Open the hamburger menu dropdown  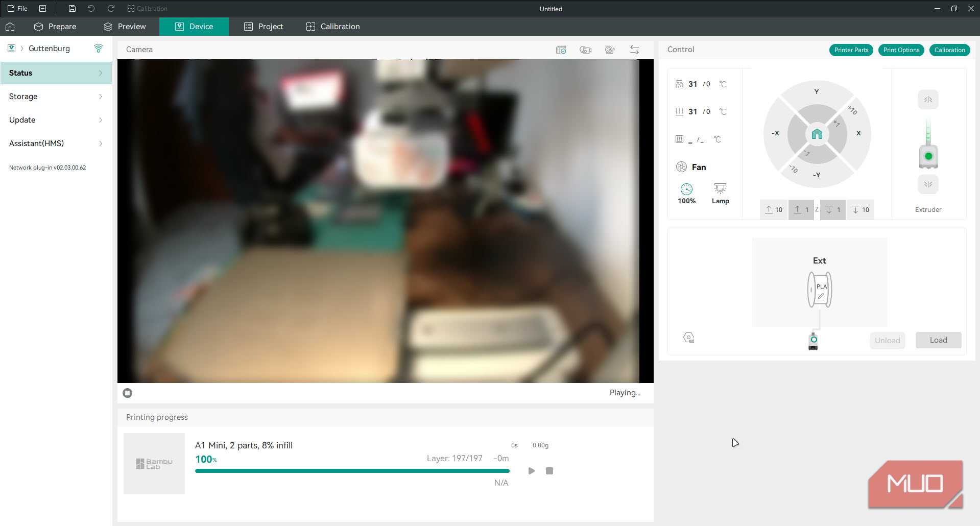(x=43, y=9)
